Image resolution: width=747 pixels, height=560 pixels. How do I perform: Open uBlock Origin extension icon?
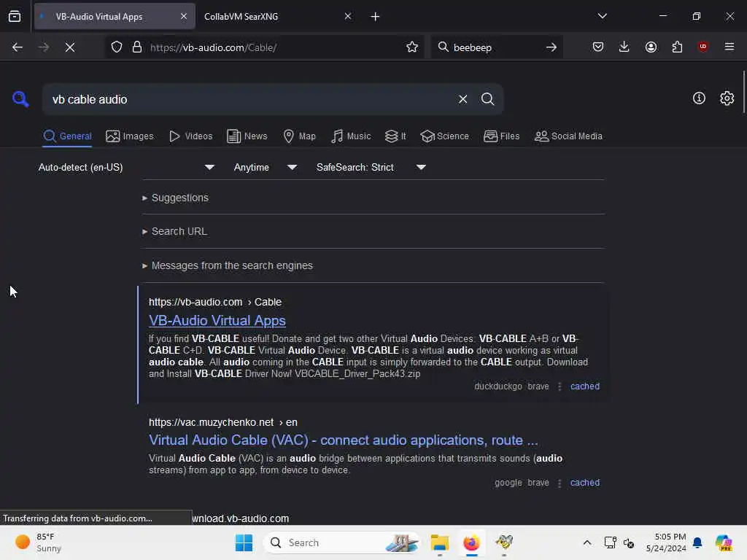[703, 47]
